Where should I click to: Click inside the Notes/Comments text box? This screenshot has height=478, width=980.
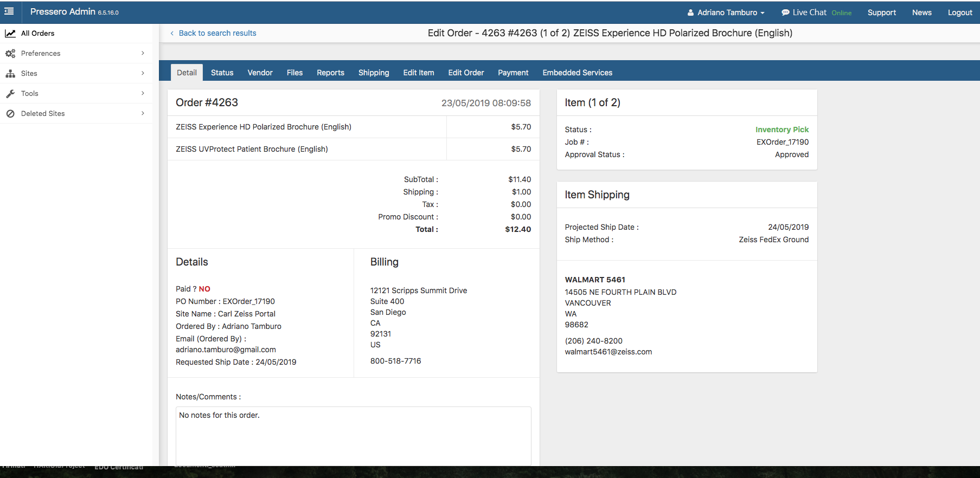pos(353,436)
